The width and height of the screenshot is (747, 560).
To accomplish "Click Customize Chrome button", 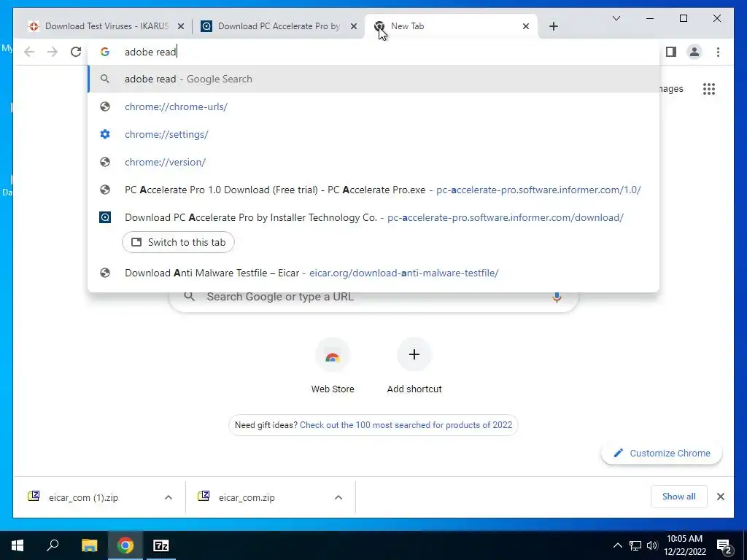I will click(x=662, y=454).
